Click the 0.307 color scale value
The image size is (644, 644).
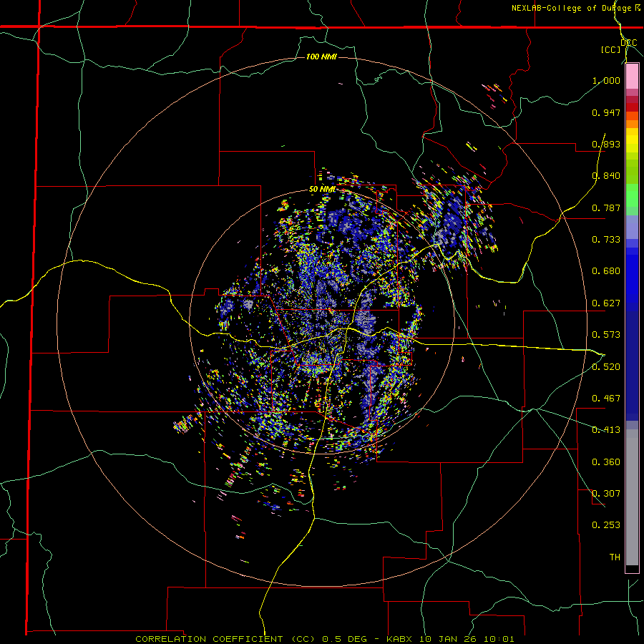(x=606, y=494)
